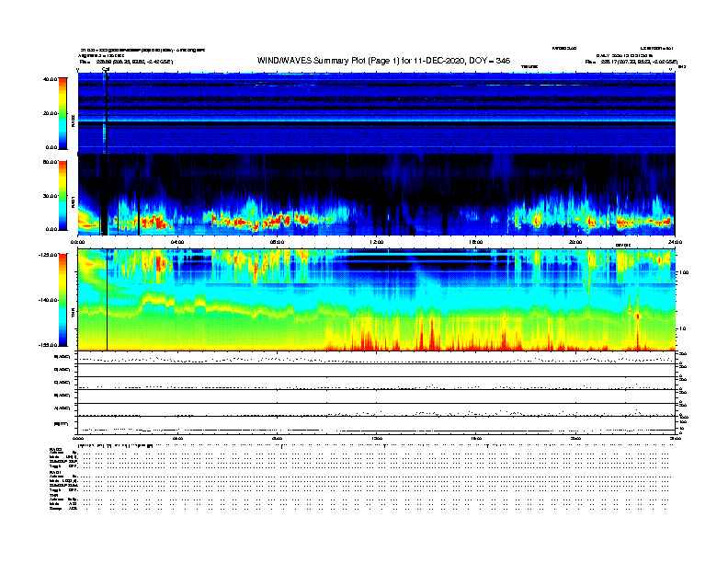The width and height of the screenshot is (728, 563).
Task: Click the 10 label on TNR right axis
Action: pyautogui.click(x=682, y=328)
